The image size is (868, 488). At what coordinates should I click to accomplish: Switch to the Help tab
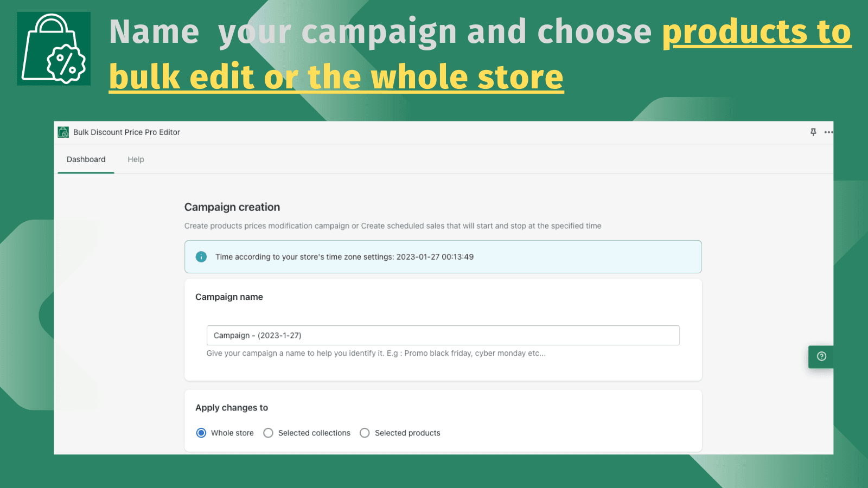tap(136, 159)
